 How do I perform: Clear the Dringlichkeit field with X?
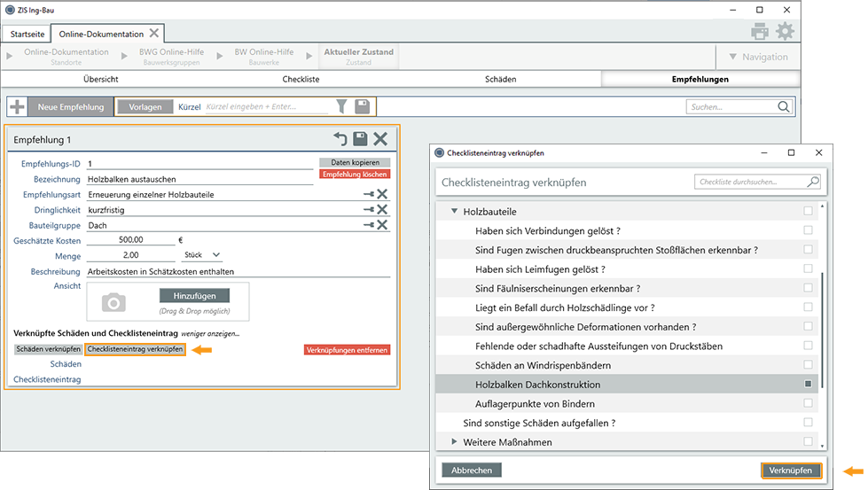tap(382, 209)
